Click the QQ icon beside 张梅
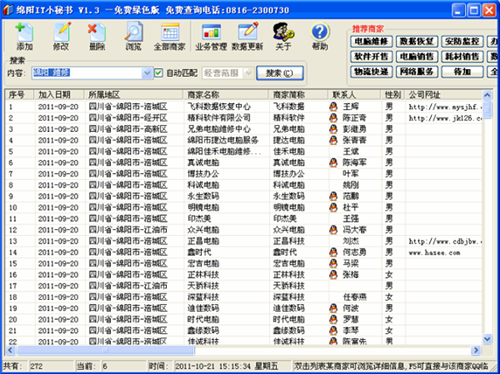 333,275
